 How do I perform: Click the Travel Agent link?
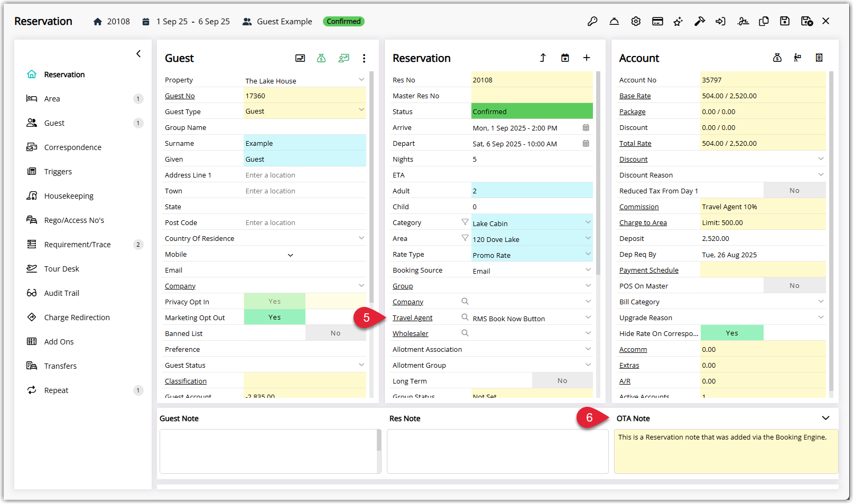coord(412,318)
